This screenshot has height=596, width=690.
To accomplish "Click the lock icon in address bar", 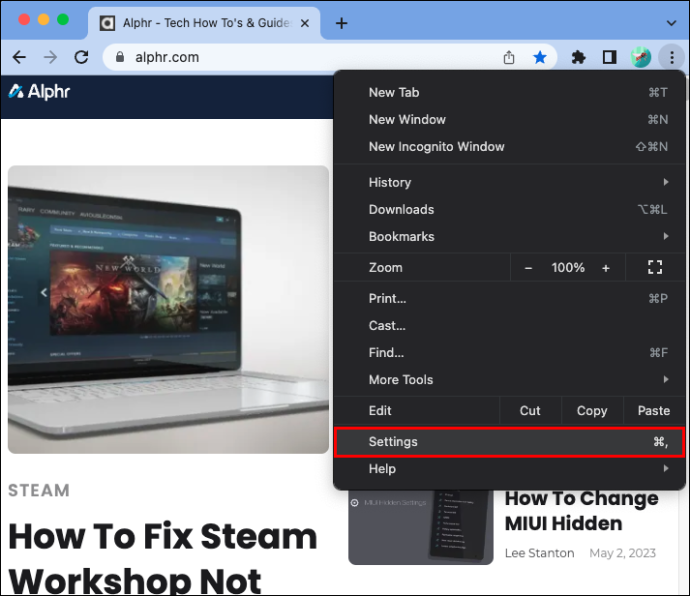I will (x=119, y=57).
